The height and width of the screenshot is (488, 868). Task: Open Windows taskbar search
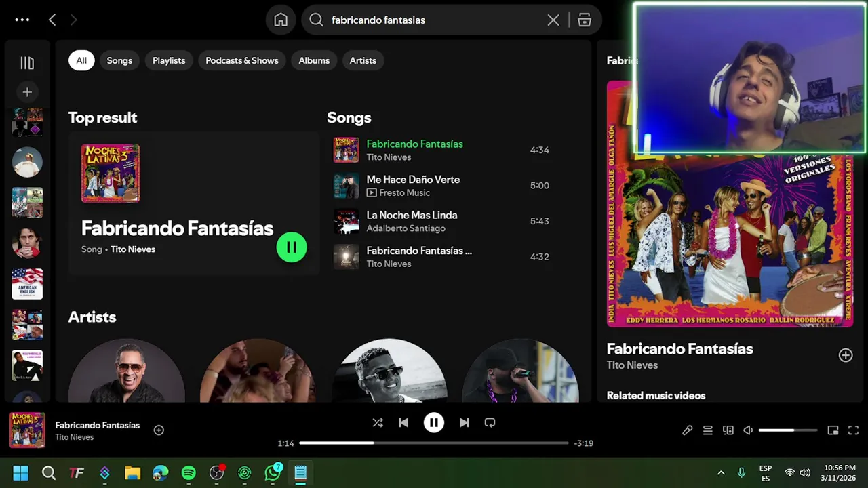tap(49, 472)
